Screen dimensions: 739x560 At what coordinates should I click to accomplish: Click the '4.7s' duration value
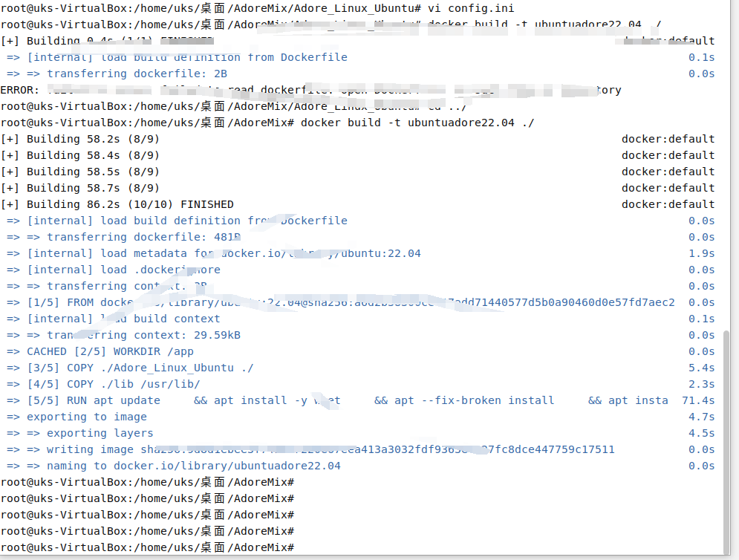(701, 417)
